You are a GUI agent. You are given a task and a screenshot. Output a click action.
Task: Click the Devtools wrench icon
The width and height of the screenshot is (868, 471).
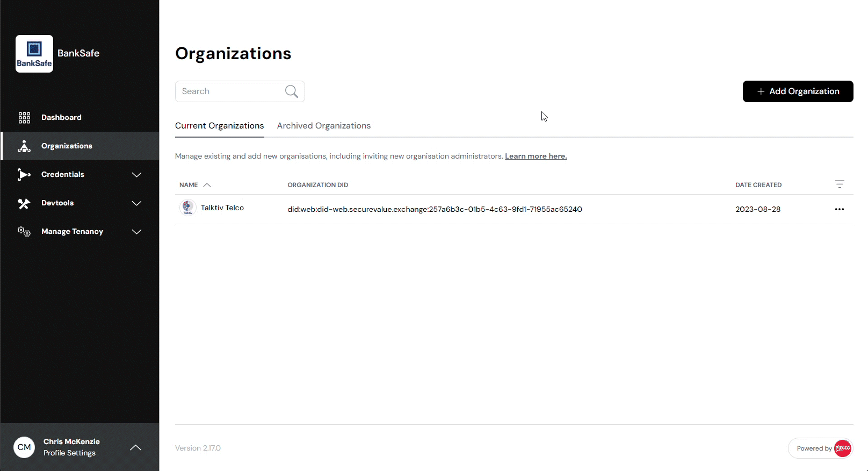(x=24, y=203)
